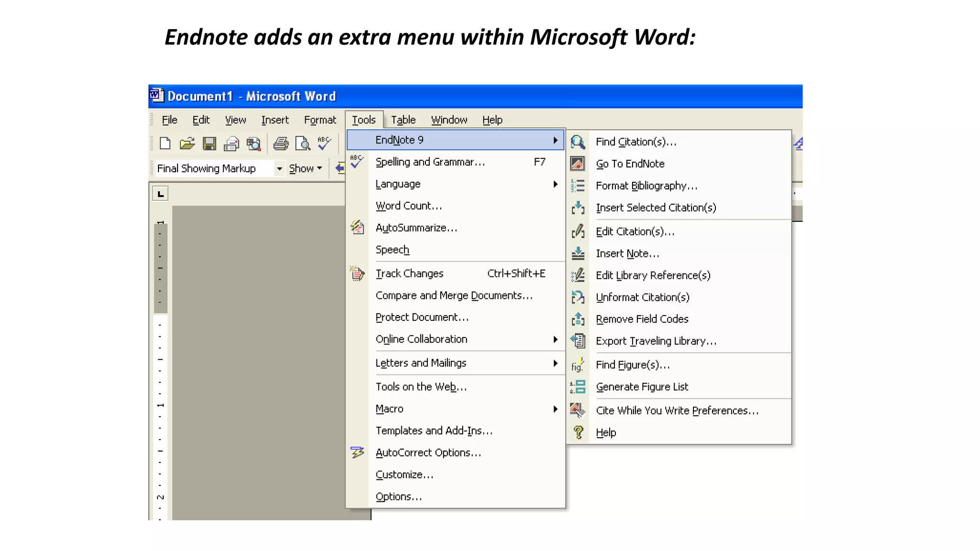Choose Compare and Merge Documents

[x=455, y=296]
